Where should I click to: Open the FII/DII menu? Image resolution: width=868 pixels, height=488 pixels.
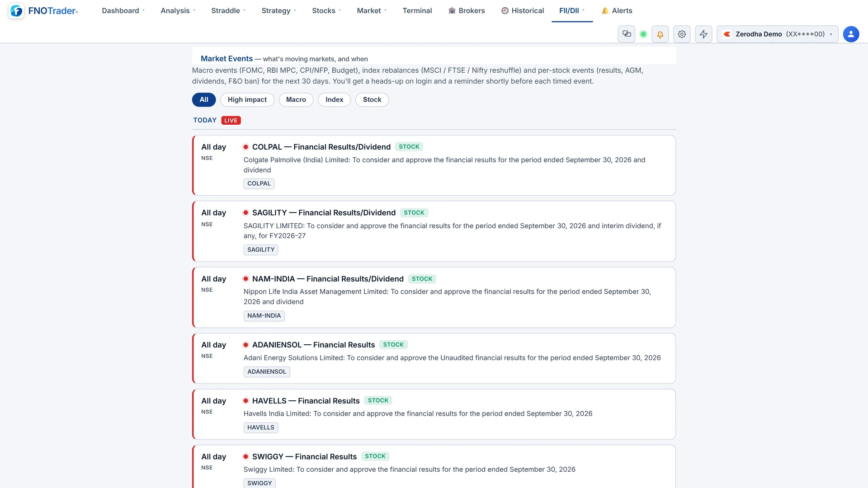click(x=572, y=10)
